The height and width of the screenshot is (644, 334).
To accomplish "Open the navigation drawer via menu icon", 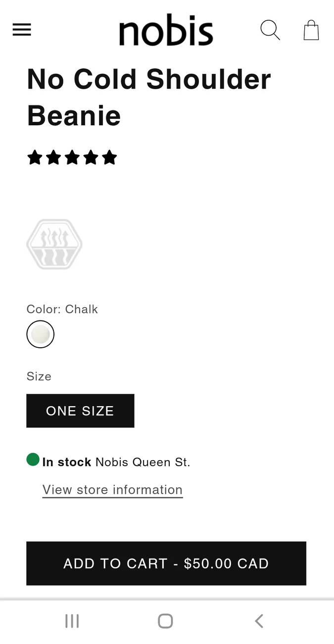I will [21, 30].
